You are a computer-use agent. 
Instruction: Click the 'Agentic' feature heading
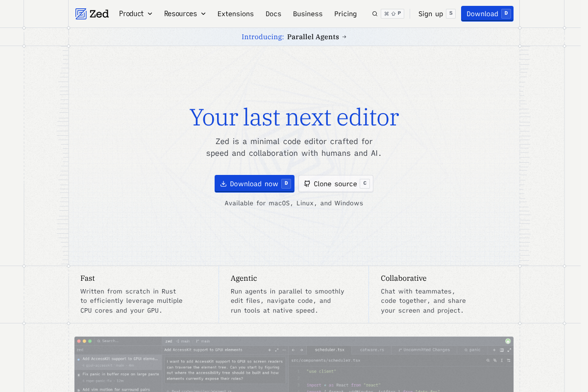coord(244,278)
